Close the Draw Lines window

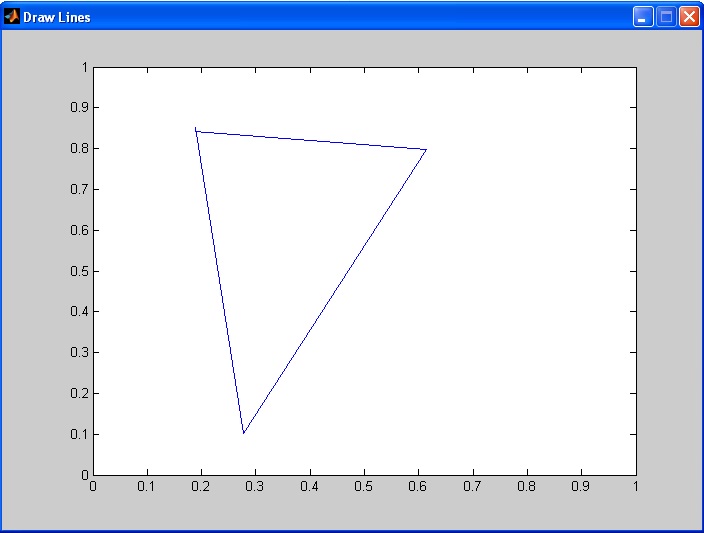click(690, 17)
